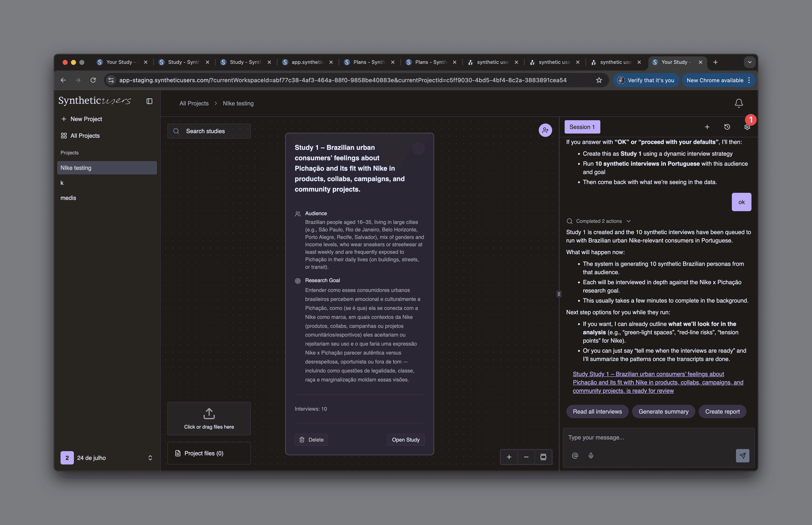Start a new session with plus icon
Screen dimensions: 812x525
707,127
